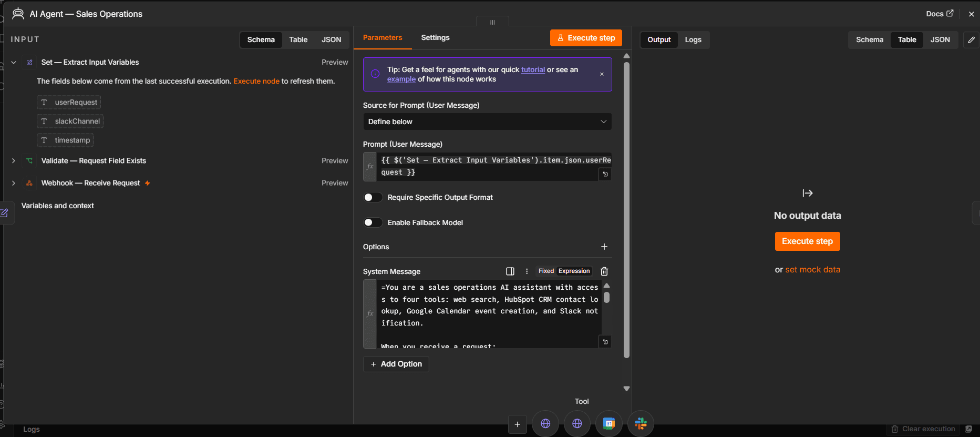This screenshot has width=980, height=437.
Task: Collapse the Set — Extract Input Variables node
Action: click(14, 62)
